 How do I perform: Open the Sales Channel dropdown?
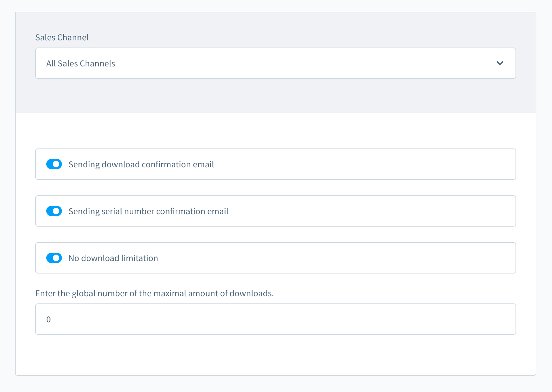point(275,63)
